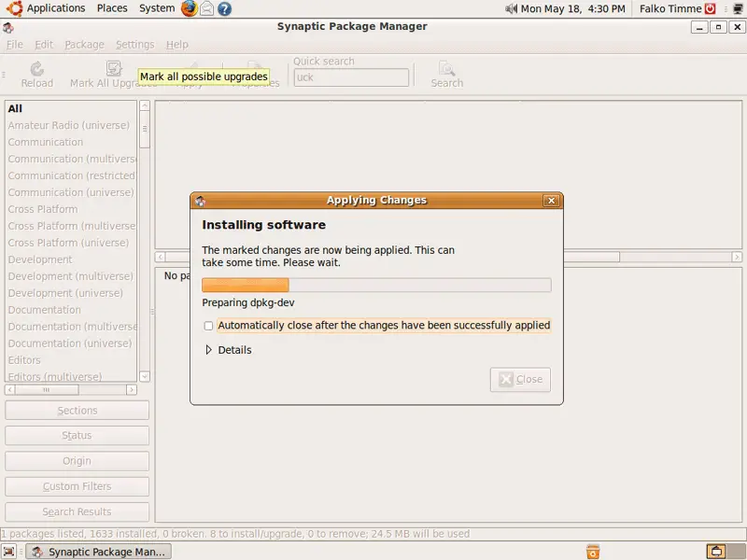Screen dimensions: 747x560
Task: Select the All category
Action: [x=71, y=108]
